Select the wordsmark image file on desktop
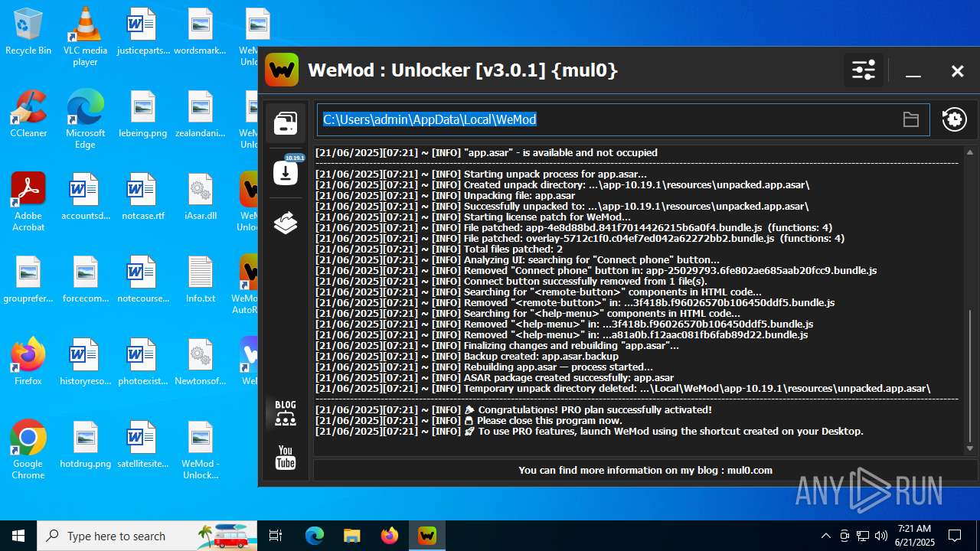Screen dimensions: 980x551 pos(200,33)
